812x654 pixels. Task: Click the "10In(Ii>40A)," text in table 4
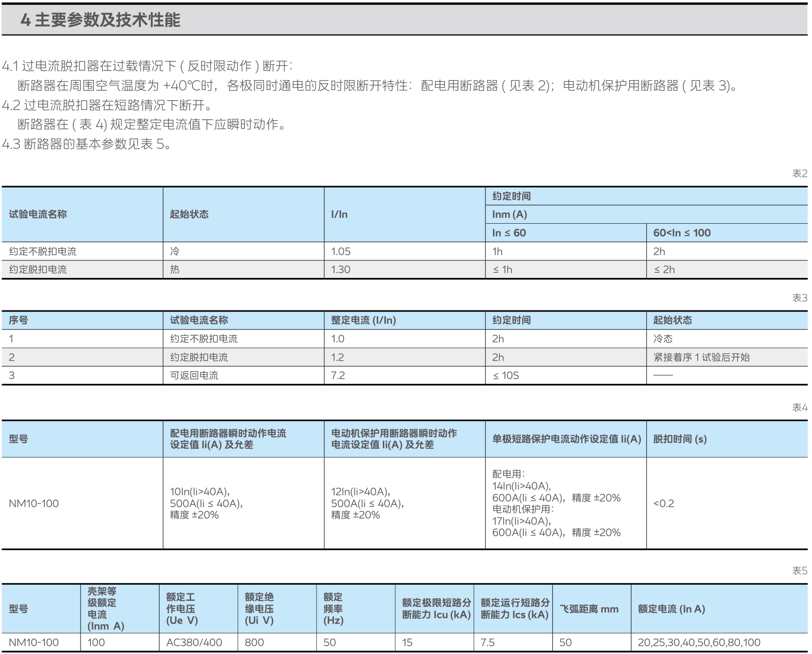[200, 492]
